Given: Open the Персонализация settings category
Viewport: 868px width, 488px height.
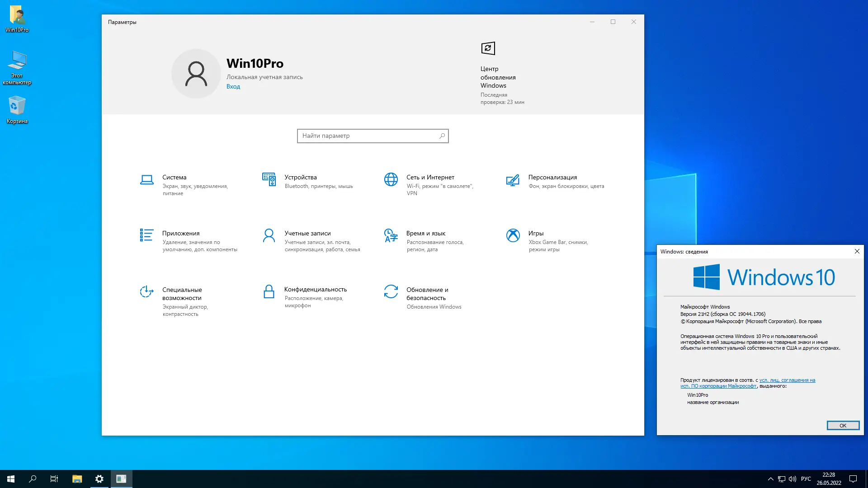Looking at the screenshot, I should 552,178.
